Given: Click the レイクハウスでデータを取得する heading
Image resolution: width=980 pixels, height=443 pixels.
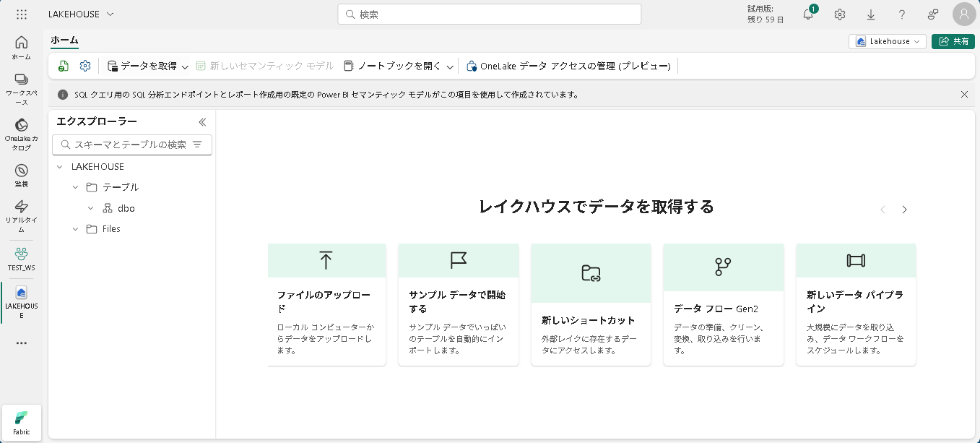Looking at the screenshot, I should tap(597, 207).
